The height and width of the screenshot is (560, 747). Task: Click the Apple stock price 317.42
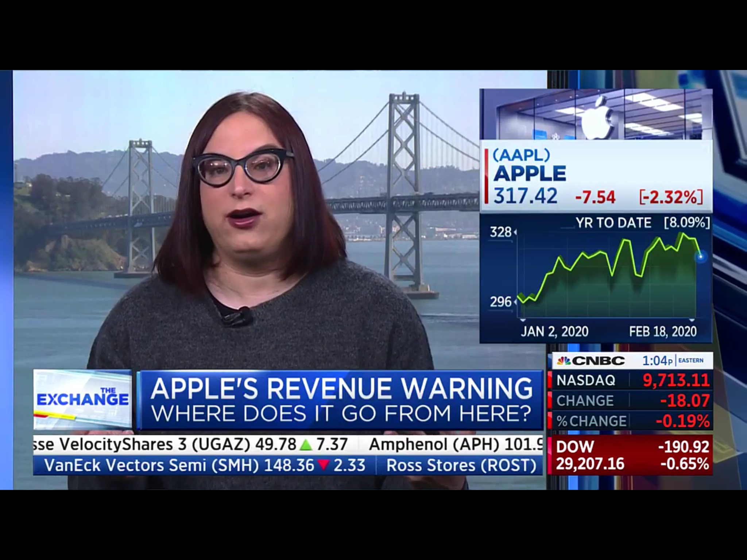click(525, 196)
